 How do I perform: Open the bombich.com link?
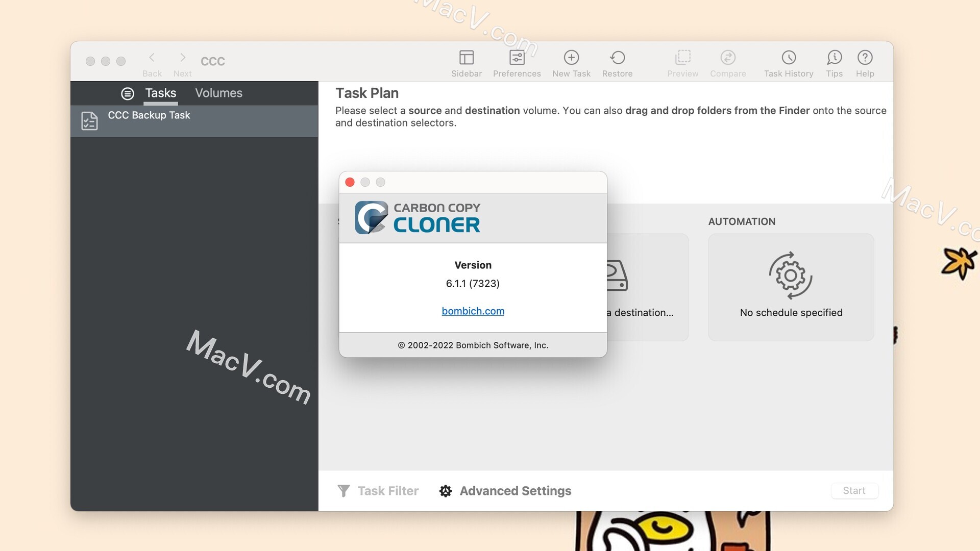[x=473, y=311]
